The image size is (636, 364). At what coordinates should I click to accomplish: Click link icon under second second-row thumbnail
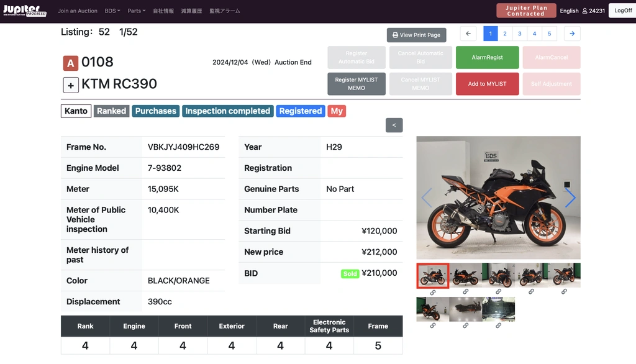[466, 325]
